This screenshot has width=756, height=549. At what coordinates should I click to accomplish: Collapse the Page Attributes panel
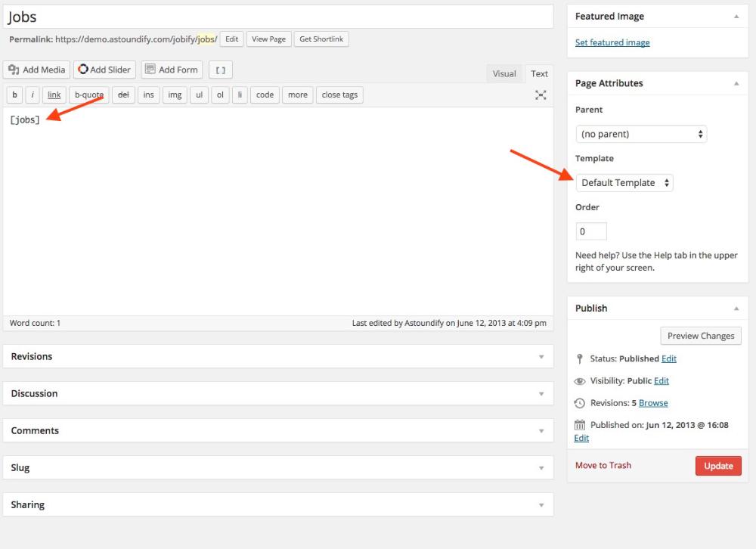[736, 83]
